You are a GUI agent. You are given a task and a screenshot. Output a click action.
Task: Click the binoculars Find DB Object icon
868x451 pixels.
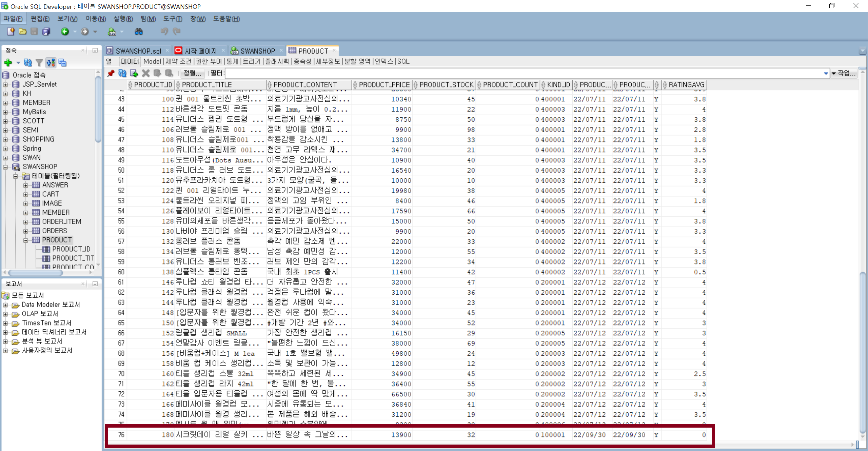click(138, 32)
